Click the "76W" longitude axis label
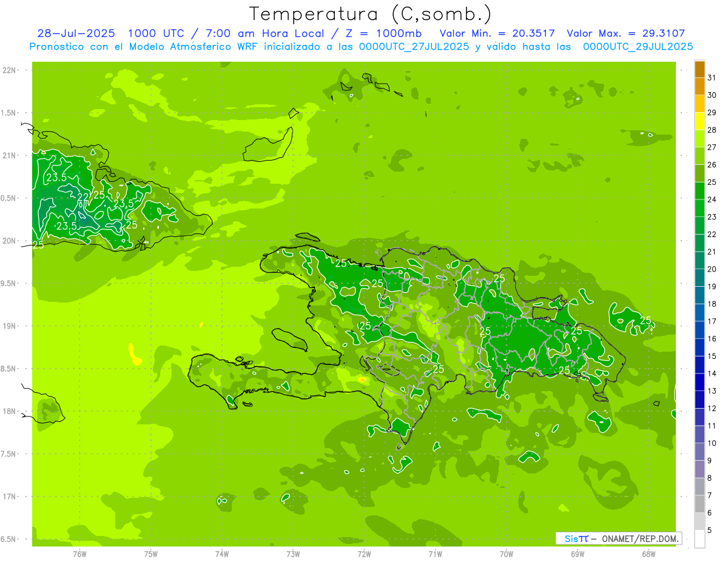 [80, 554]
